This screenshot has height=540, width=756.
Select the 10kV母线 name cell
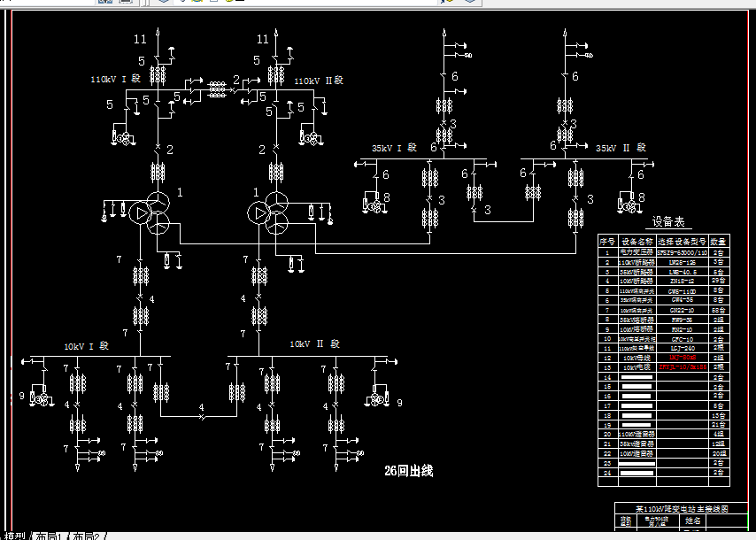636,358
